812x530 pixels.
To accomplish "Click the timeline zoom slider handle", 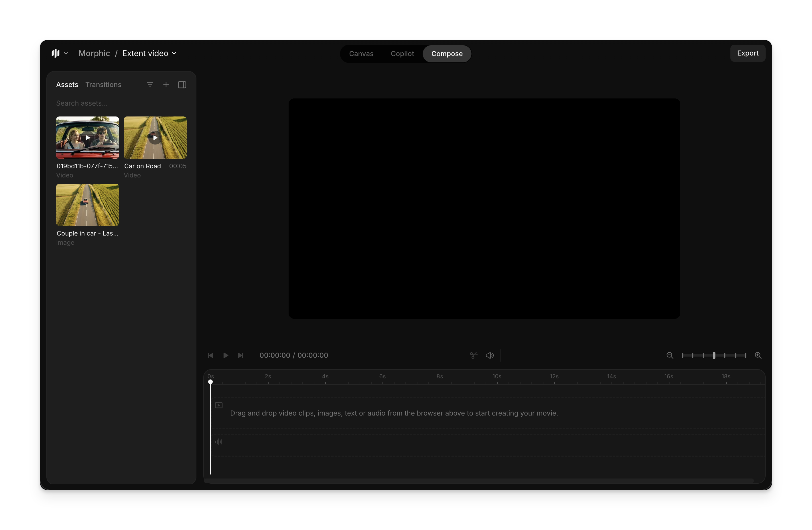I will [x=714, y=355].
